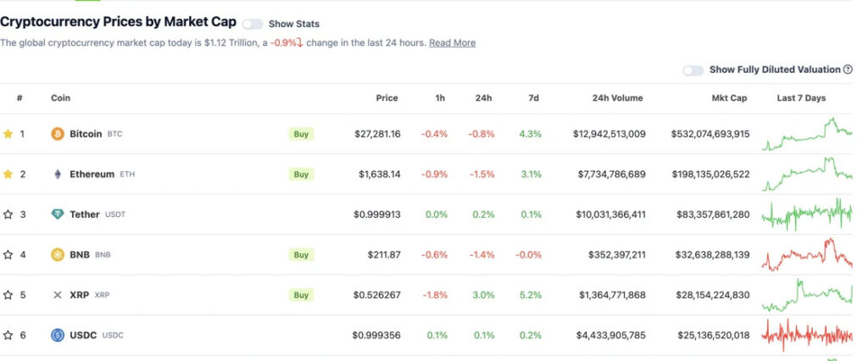Sort by the Mkt Cap column header
Screen dimensions: 868x361
729,98
